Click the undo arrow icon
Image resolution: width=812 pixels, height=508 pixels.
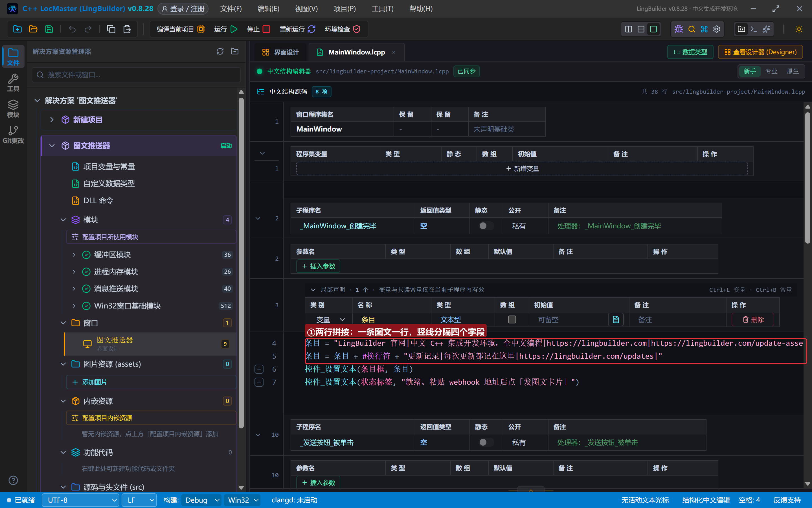click(72, 29)
